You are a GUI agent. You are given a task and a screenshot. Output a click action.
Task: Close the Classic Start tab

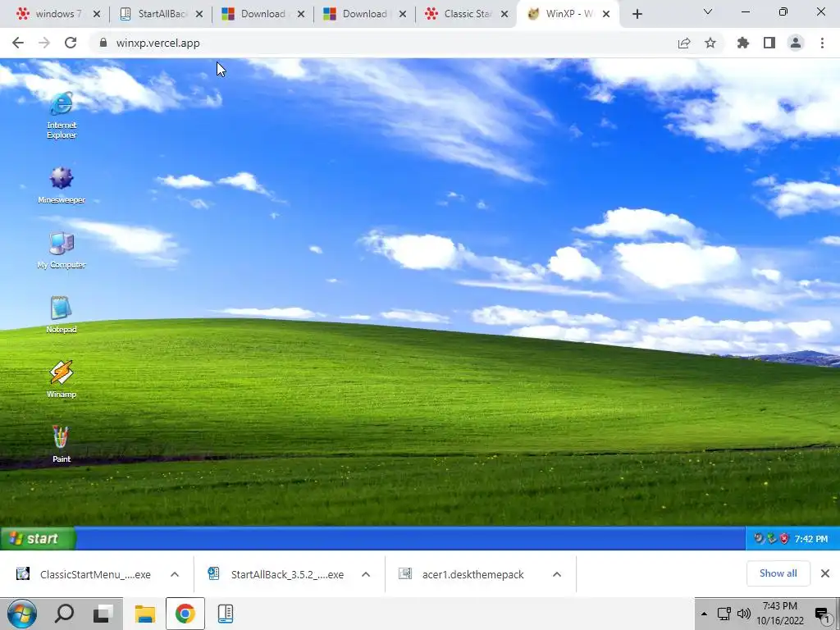coord(504,14)
